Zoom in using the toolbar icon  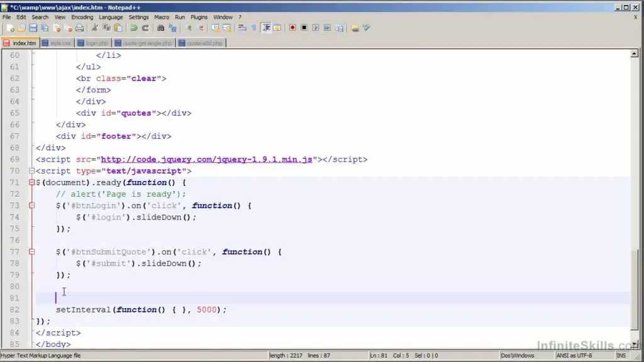pos(189,28)
